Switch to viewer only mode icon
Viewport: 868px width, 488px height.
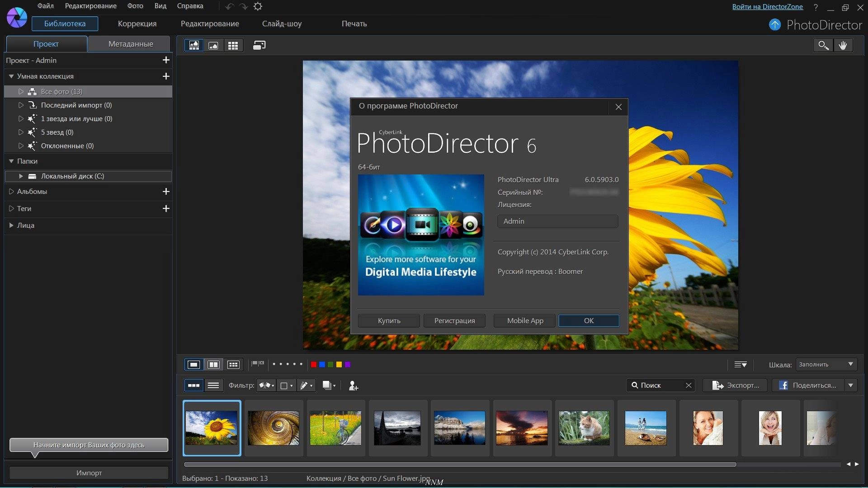point(213,45)
